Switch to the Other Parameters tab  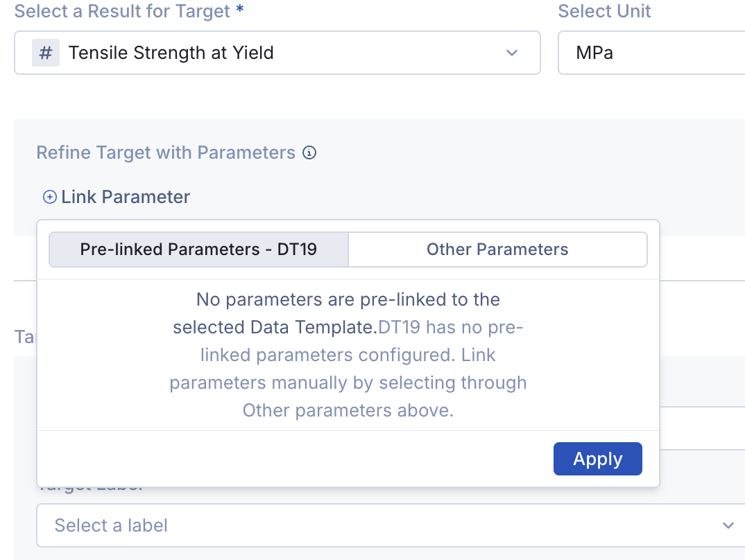(497, 250)
